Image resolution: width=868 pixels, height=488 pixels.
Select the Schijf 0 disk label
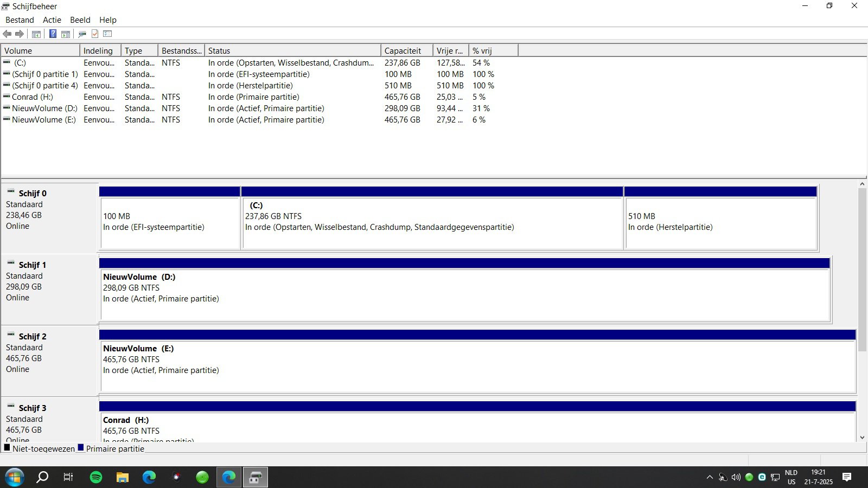pyautogui.click(x=33, y=194)
